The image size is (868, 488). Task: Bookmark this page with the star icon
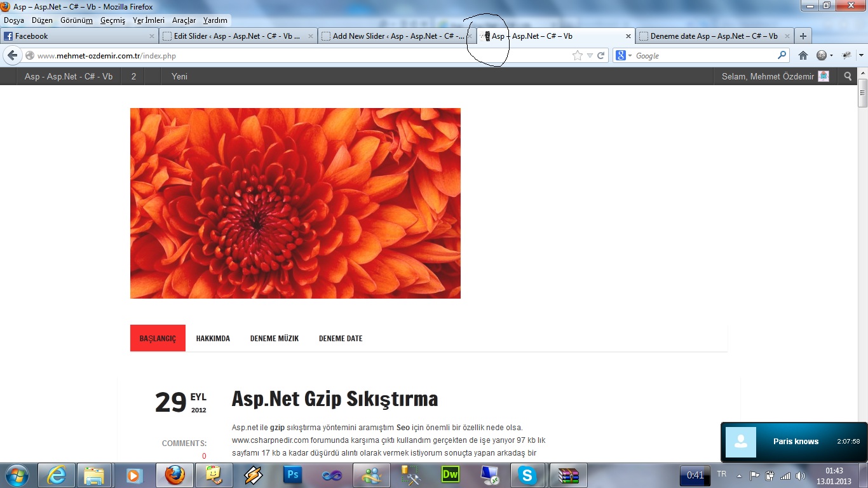coord(577,56)
